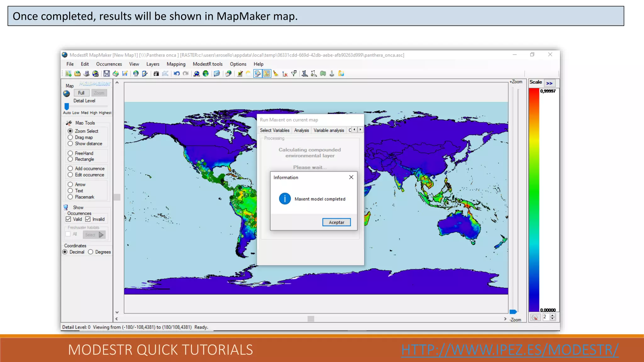644x362 pixels.
Task: Select the Drag map radio button
Action: click(x=70, y=137)
